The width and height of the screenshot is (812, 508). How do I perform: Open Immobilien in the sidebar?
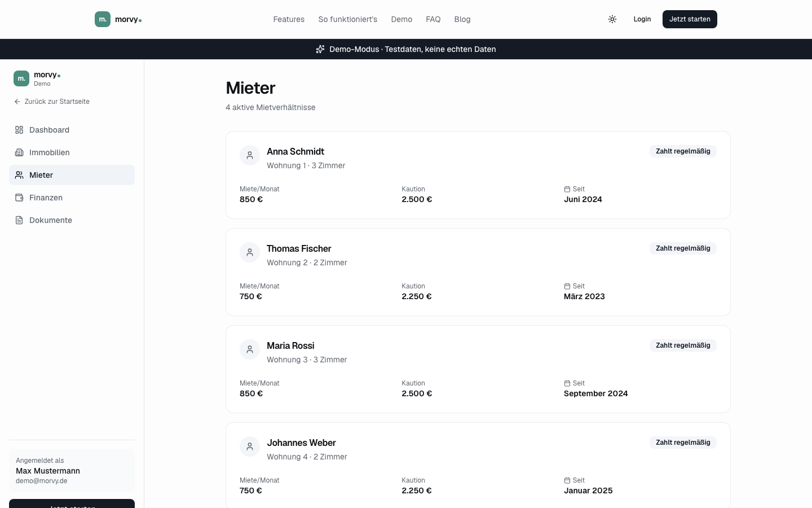72,152
